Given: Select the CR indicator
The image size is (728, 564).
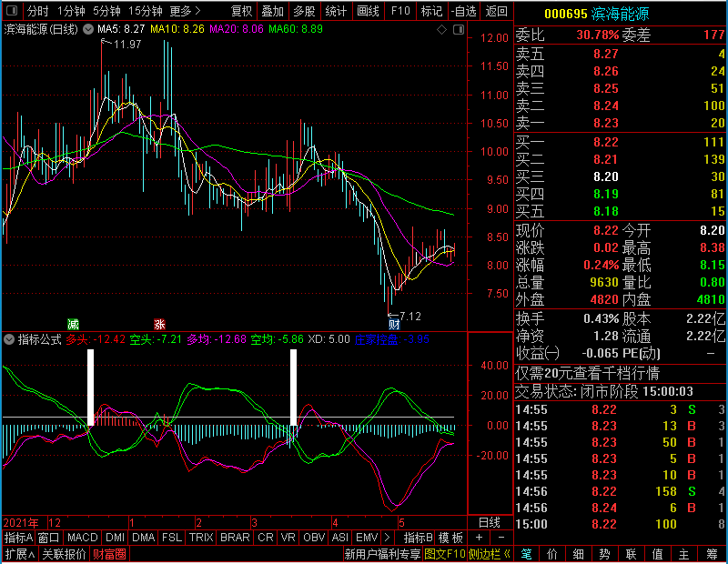Looking at the screenshot, I should coord(266,538).
